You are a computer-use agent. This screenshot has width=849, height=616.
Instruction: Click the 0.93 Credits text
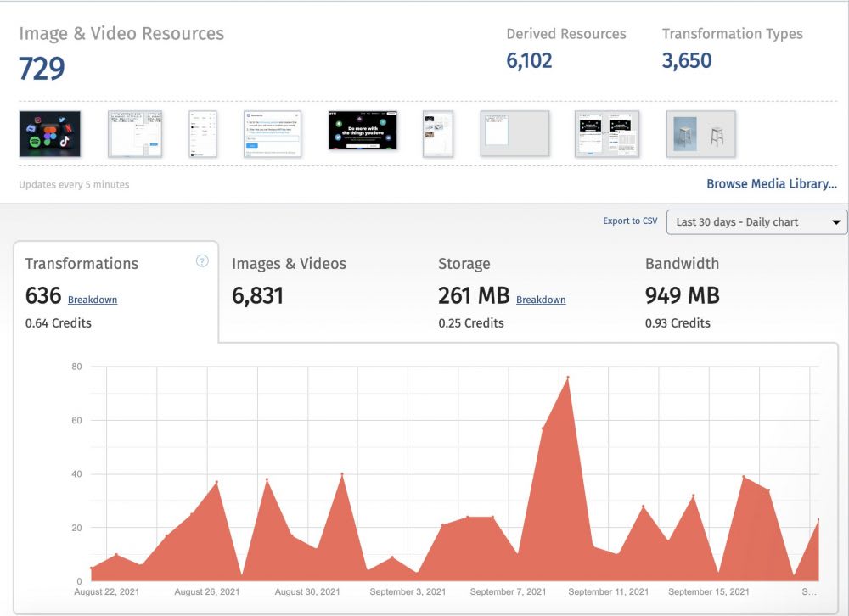click(678, 323)
